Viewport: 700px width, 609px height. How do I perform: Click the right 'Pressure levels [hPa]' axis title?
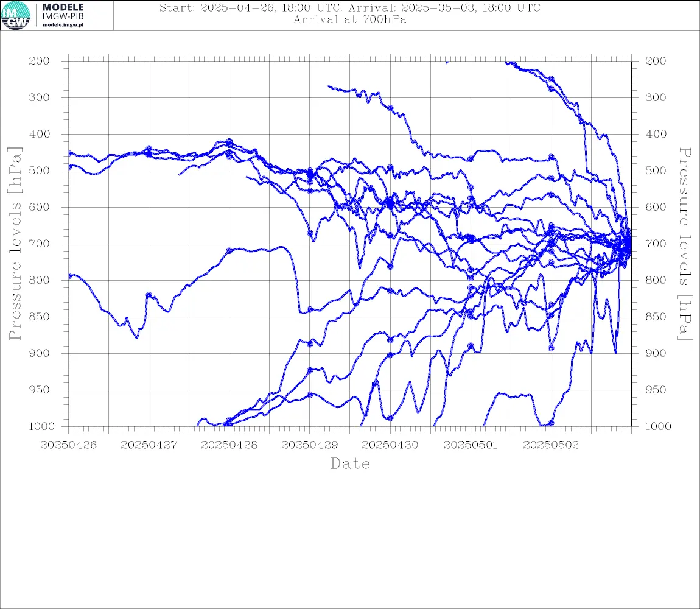685,244
